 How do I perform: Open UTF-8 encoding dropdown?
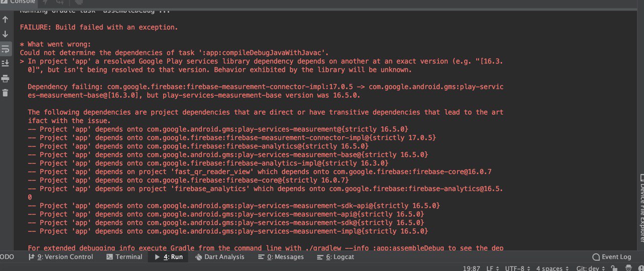(x=517, y=268)
